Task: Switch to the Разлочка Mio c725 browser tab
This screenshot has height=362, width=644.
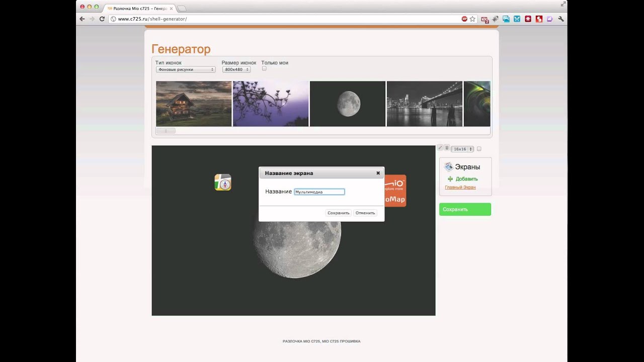Action: 140,8
